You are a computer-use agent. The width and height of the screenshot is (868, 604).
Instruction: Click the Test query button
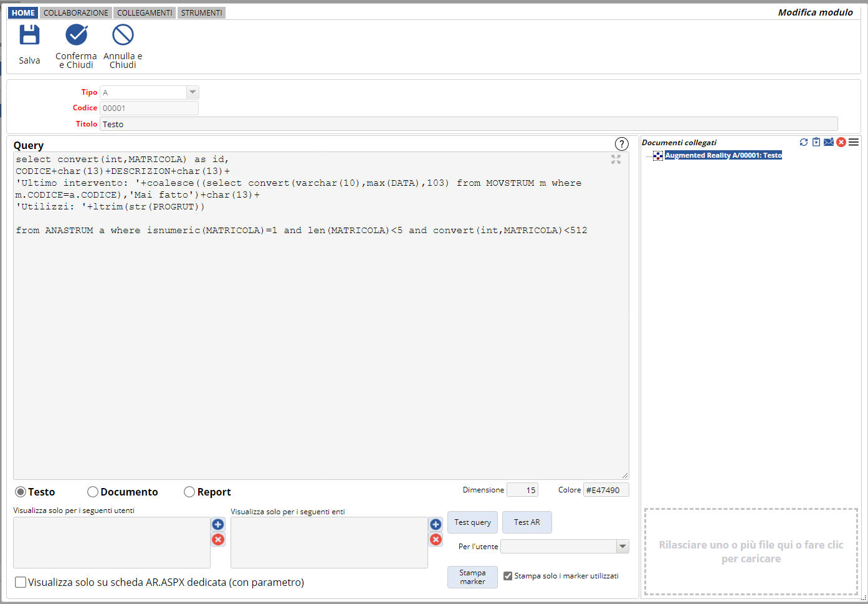coord(472,522)
